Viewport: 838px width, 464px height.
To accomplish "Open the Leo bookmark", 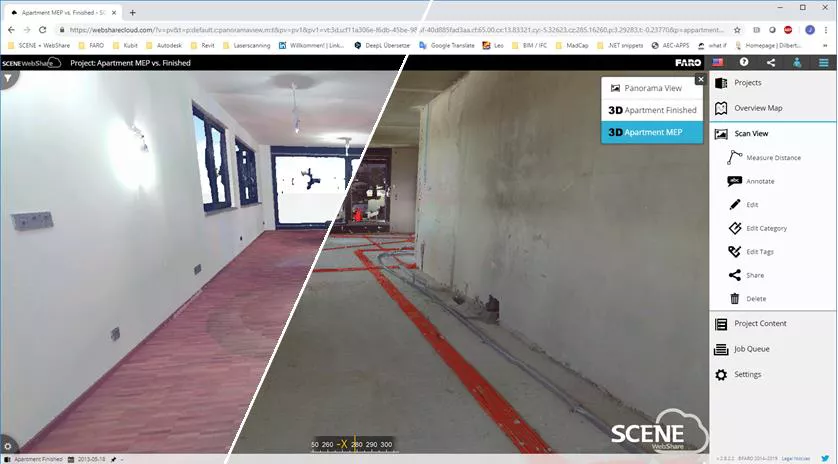I will click(493, 45).
